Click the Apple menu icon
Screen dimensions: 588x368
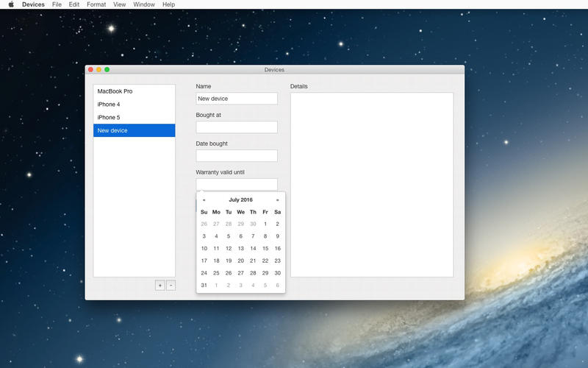(x=11, y=4)
